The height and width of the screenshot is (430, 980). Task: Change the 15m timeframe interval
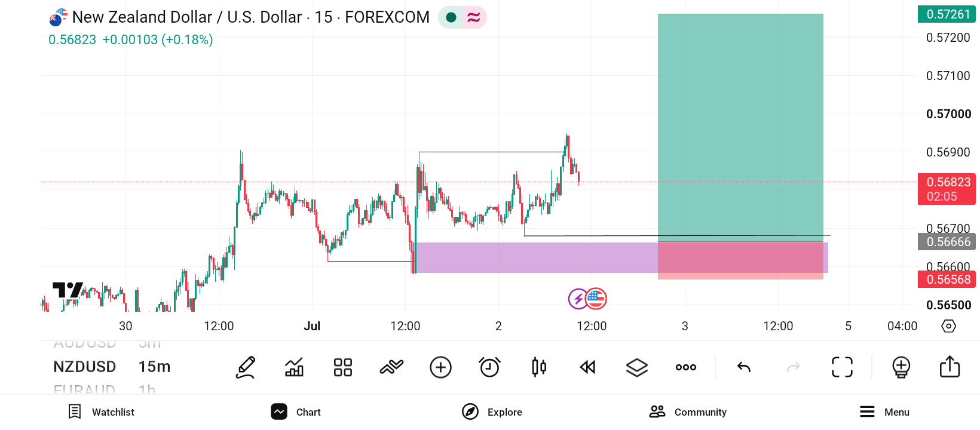click(x=155, y=367)
